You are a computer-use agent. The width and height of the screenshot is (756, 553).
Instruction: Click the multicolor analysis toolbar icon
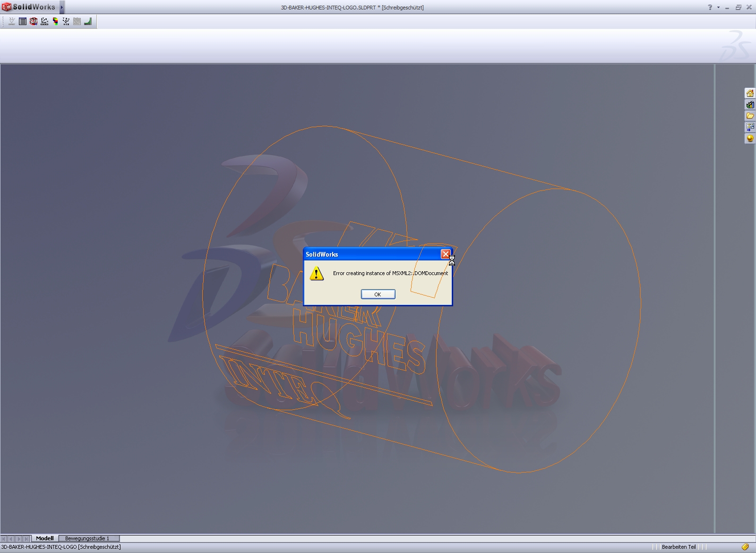click(x=55, y=21)
